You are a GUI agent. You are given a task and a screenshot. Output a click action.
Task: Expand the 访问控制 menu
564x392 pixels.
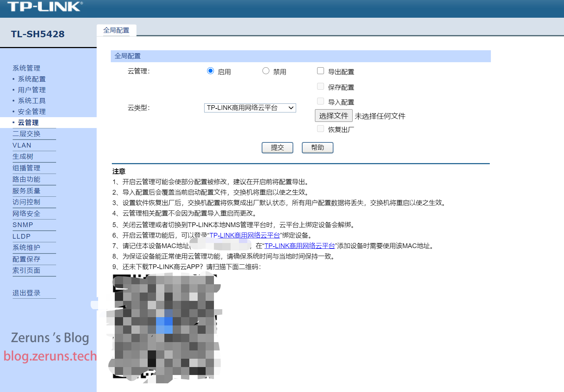point(26,202)
